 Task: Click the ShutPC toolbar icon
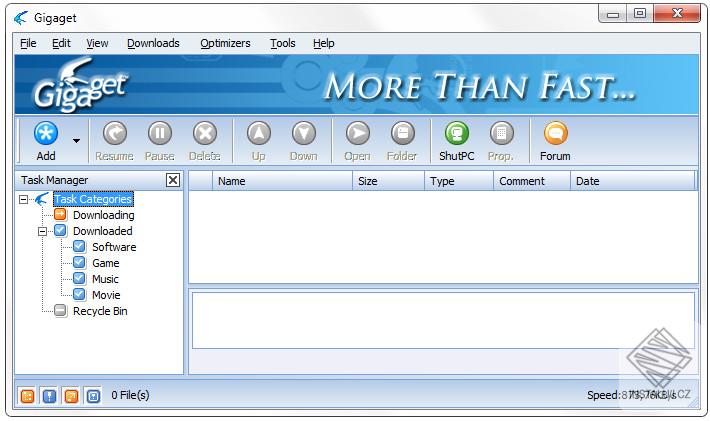click(456, 134)
